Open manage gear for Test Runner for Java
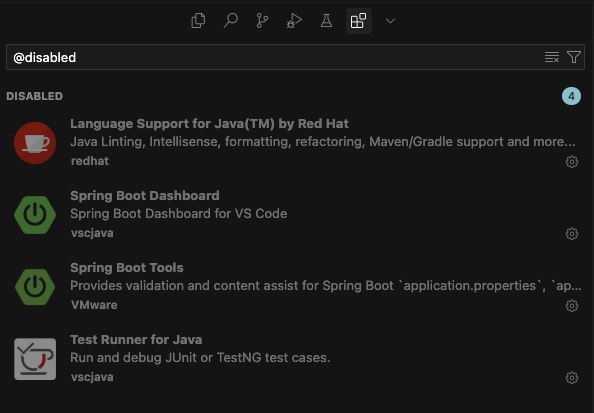 click(572, 378)
